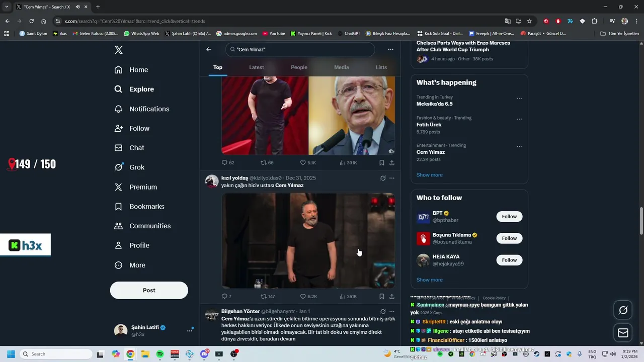Follow the BPT account
The width and height of the screenshot is (644, 362).
[x=509, y=217]
